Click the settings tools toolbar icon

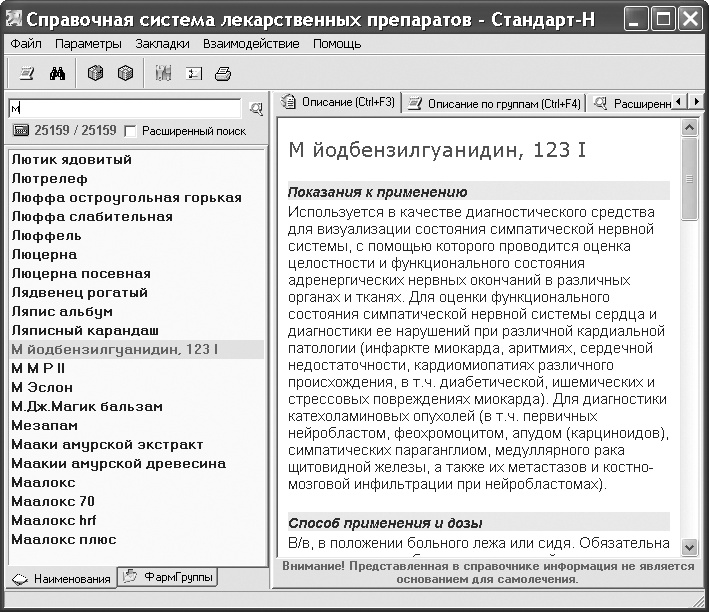pyautogui.click(x=163, y=73)
